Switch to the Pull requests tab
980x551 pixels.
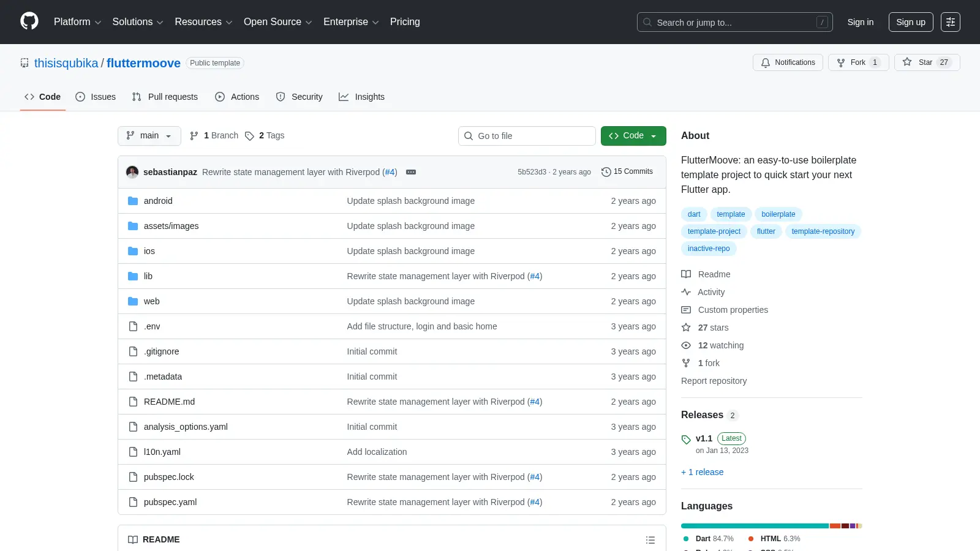pyautogui.click(x=165, y=97)
